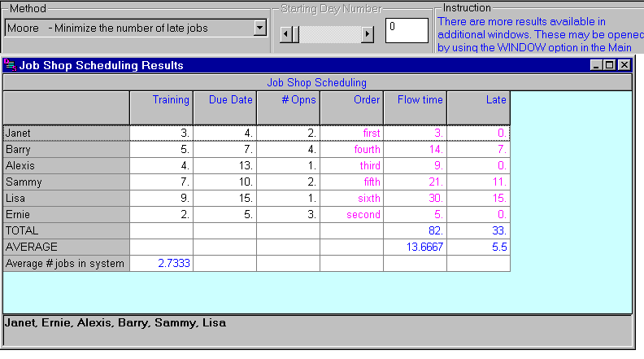Click the Starting Day Number slider thumb

296,34
